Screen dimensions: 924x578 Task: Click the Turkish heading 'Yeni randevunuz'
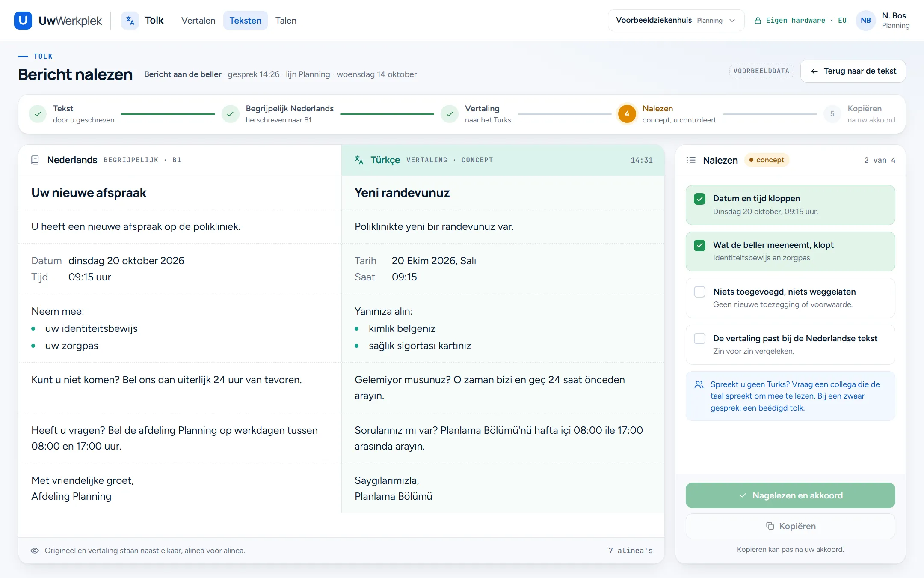(402, 193)
